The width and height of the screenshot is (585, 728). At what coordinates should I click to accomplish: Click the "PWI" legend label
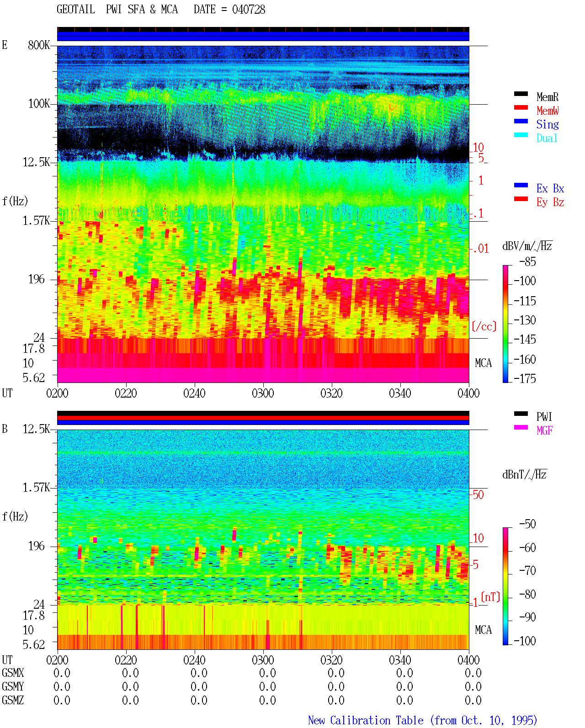544,417
